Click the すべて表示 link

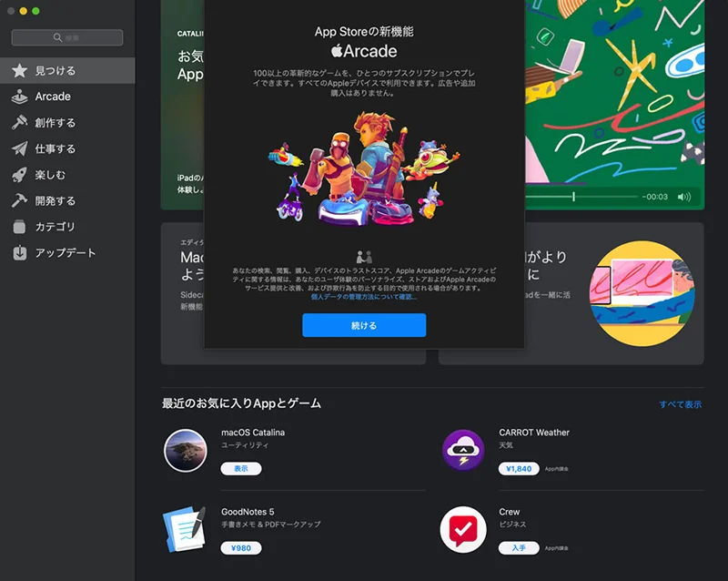point(680,404)
